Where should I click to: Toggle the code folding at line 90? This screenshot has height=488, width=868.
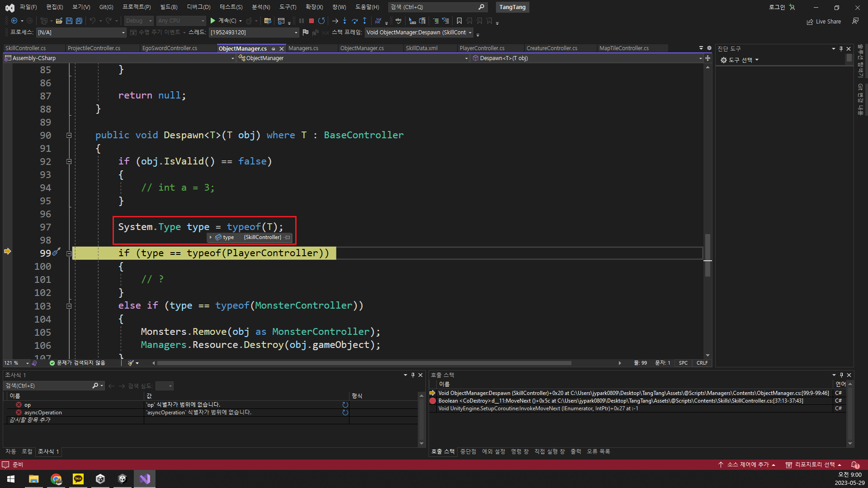[69, 135]
